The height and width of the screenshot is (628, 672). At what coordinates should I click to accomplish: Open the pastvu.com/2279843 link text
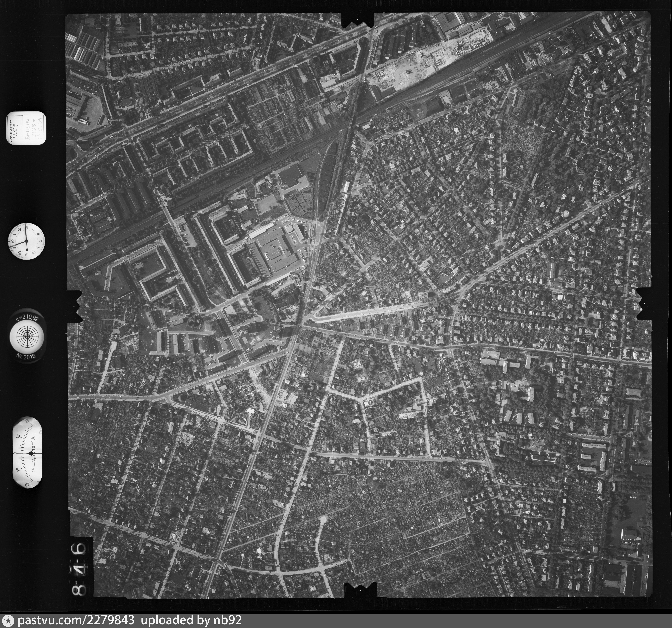tap(76, 621)
